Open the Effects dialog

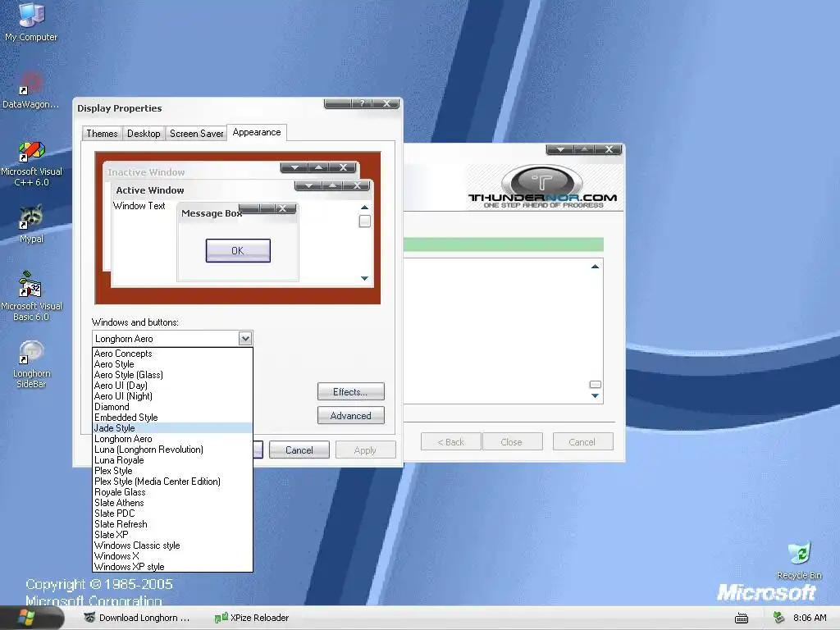(350, 391)
